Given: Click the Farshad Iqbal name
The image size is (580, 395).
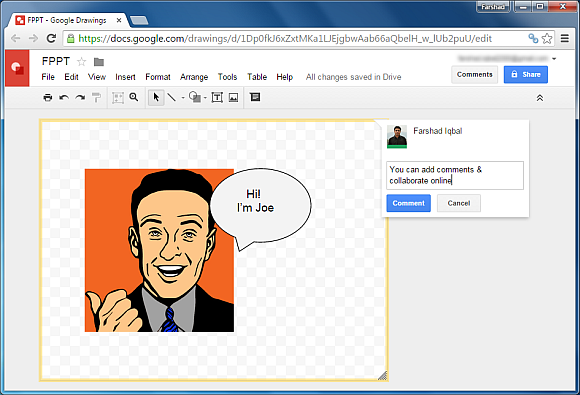Looking at the screenshot, I should (438, 131).
